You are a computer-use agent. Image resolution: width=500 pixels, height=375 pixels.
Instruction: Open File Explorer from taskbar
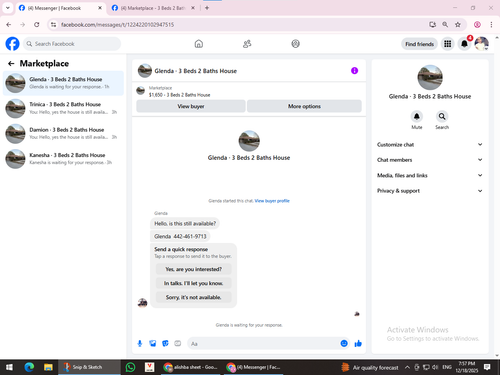pyautogui.click(x=48, y=367)
